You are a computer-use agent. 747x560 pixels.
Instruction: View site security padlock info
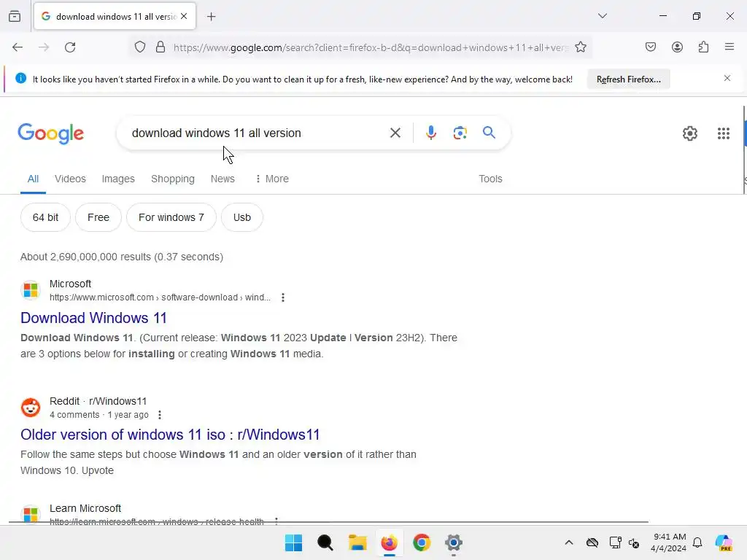point(160,47)
